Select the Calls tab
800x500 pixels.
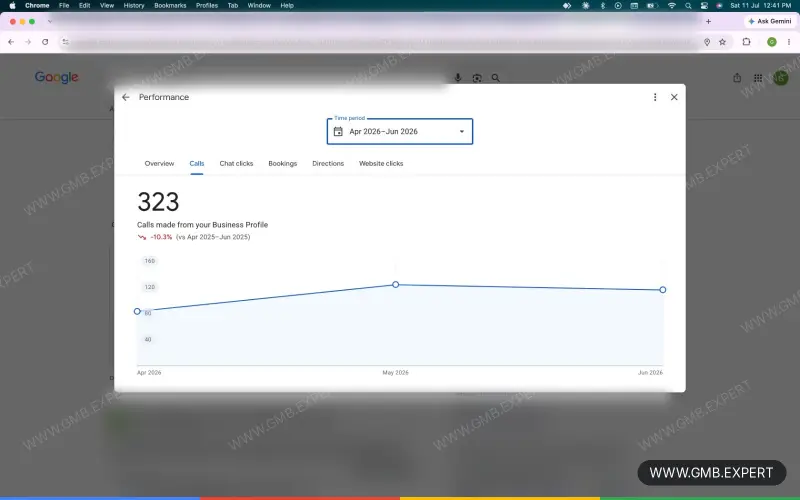[x=196, y=163]
